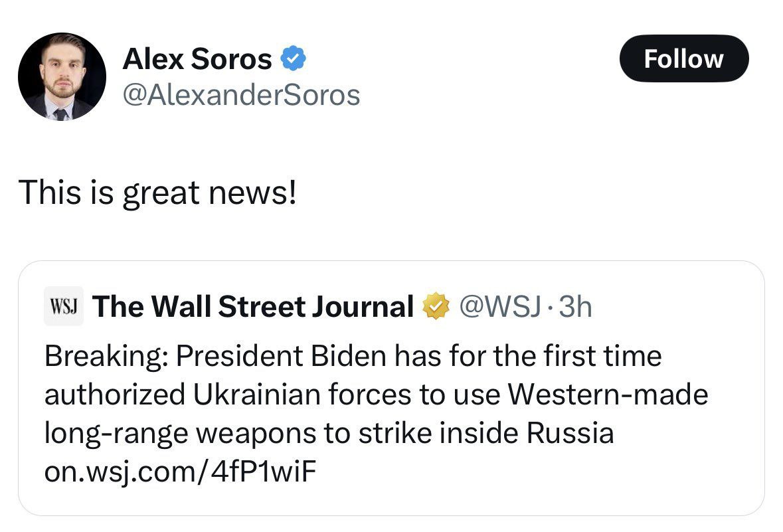
Task: Click the word 'Breaking:' in quoted post
Action: (106, 357)
